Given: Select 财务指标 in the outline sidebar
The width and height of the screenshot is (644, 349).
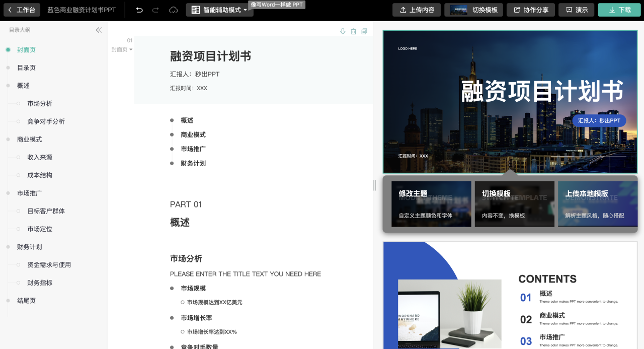Looking at the screenshot, I should pos(40,283).
